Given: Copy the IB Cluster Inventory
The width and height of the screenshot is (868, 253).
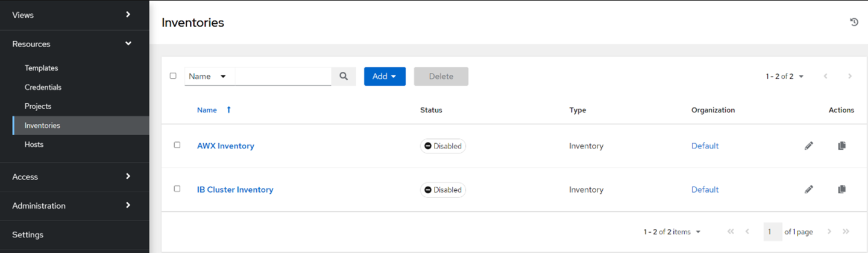Looking at the screenshot, I should (841, 190).
